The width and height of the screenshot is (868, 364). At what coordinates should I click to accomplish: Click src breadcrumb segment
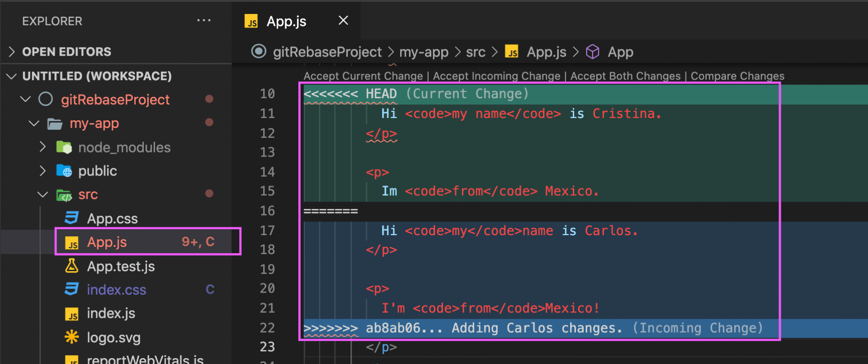(x=476, y=52)
